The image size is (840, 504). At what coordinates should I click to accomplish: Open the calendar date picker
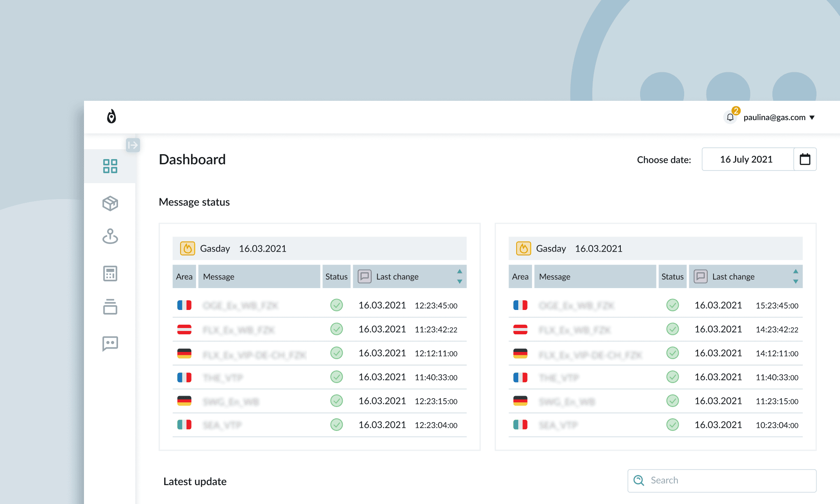[805, 159]
